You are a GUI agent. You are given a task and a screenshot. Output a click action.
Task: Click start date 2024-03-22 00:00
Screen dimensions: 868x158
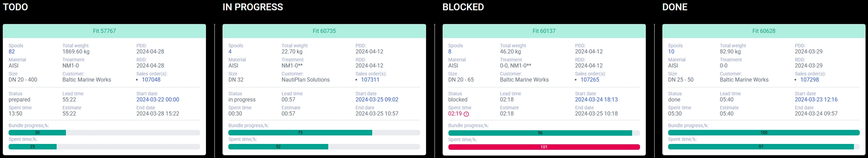158,99
